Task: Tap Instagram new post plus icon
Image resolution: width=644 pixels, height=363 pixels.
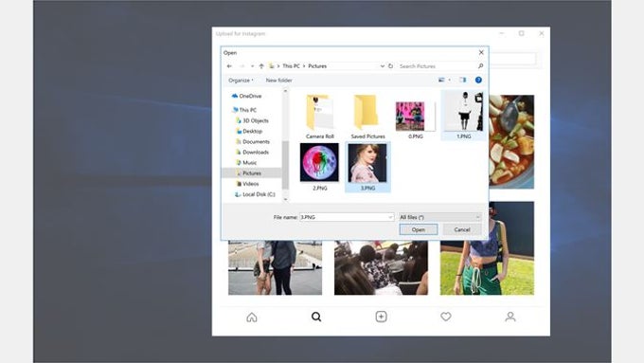Action: click(381, 317)
